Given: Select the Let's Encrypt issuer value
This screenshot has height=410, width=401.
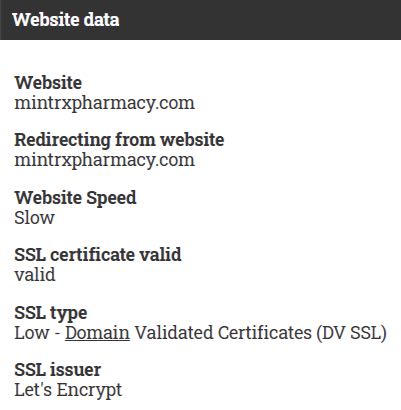Looking at the screenshot, I should 68,390.
